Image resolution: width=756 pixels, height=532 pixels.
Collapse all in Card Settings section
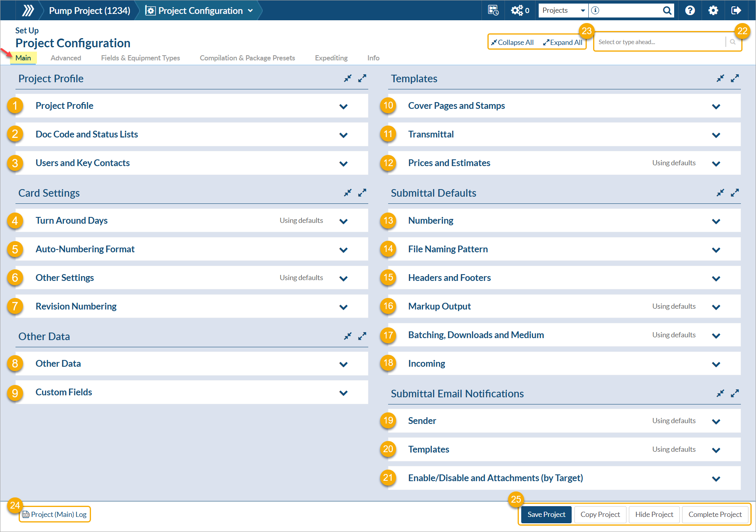348,193
